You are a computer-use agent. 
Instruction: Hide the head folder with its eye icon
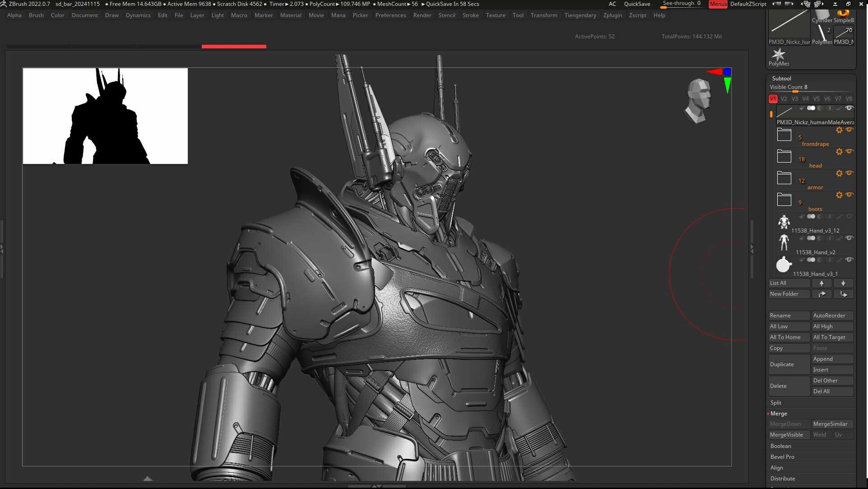[x=849, y=151]
